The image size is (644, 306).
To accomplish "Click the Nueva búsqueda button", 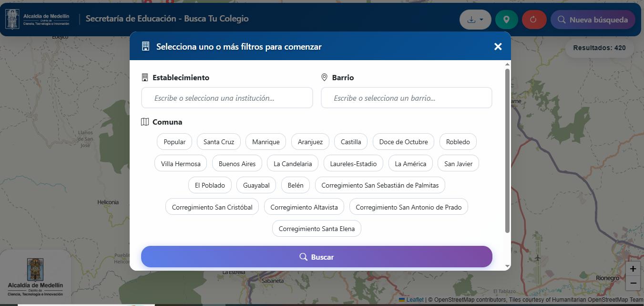I will 593,20.
